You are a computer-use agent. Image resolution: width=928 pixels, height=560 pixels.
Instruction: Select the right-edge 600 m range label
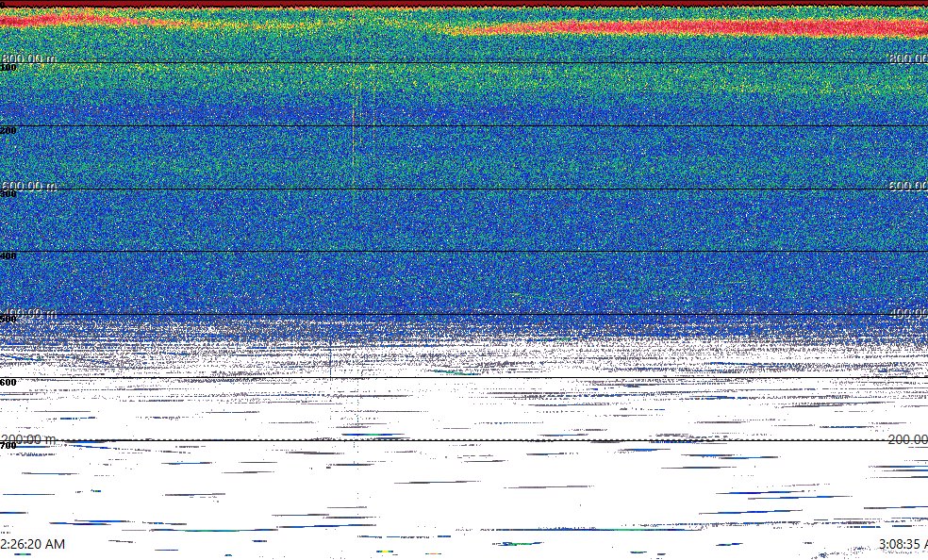click(x=908, y=186)
